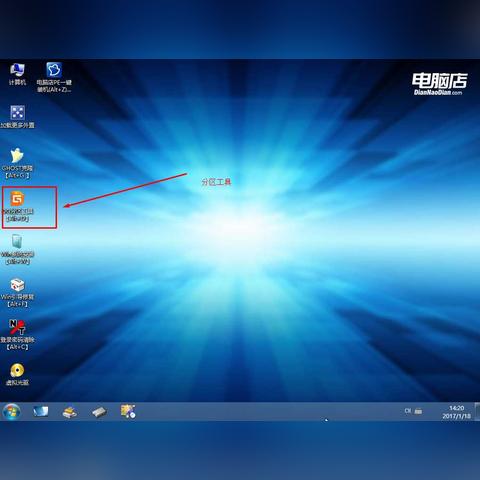The height and width of the screenshot is (480, 480).
Task: Click the red 分区工具 annotation label
Action: [216, 182]
